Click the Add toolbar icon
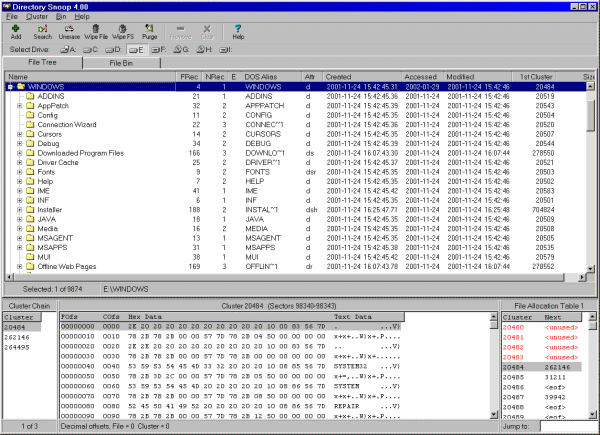Image resolution: width=600 pixels, height=435 pixels. pyautogui.click(x=14, y=30)
